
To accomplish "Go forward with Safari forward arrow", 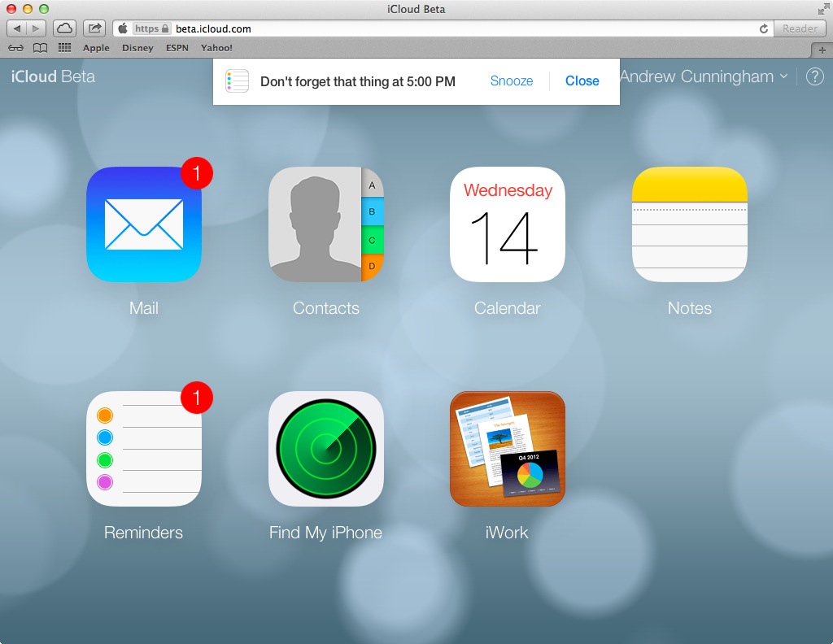I will pos(36,28).
